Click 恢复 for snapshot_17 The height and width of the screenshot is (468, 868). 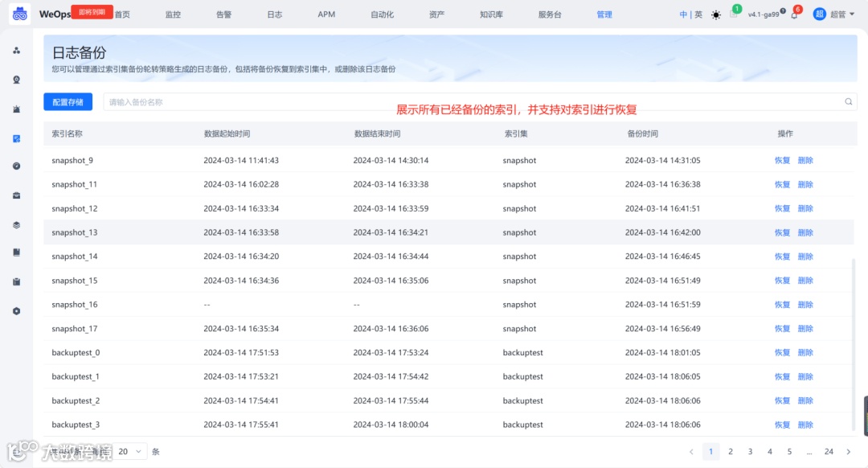pyautogui.click(x=782, y=328)
